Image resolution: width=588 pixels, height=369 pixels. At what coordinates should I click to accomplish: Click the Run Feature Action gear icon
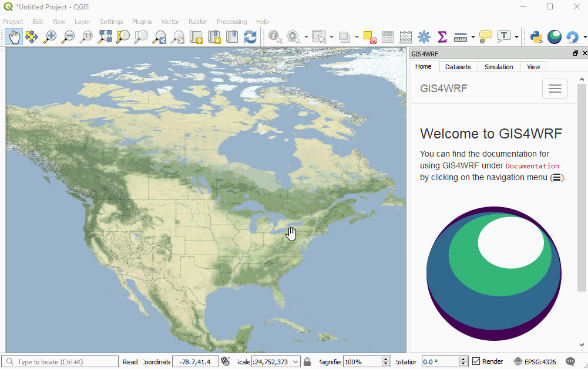point(293,37)
